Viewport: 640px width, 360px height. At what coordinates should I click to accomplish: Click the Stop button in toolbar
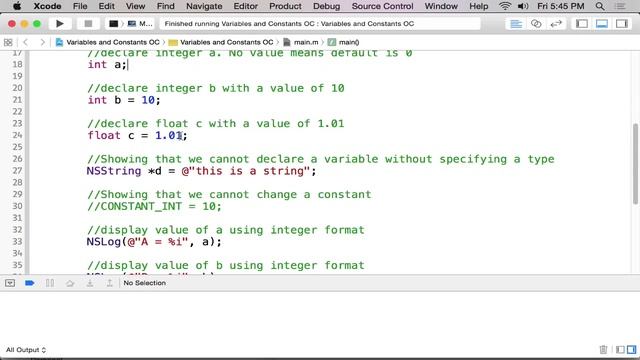click(88, 24)
